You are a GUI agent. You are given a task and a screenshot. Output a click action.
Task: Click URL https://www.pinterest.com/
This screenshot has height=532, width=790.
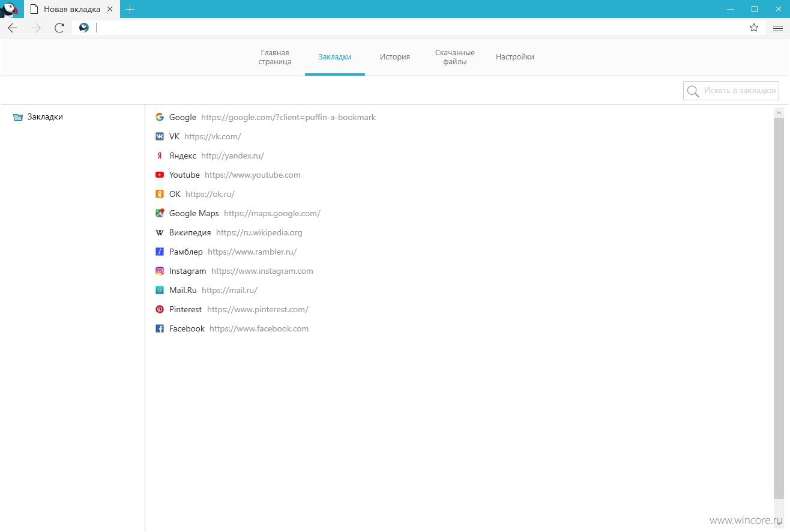[258, 309]
